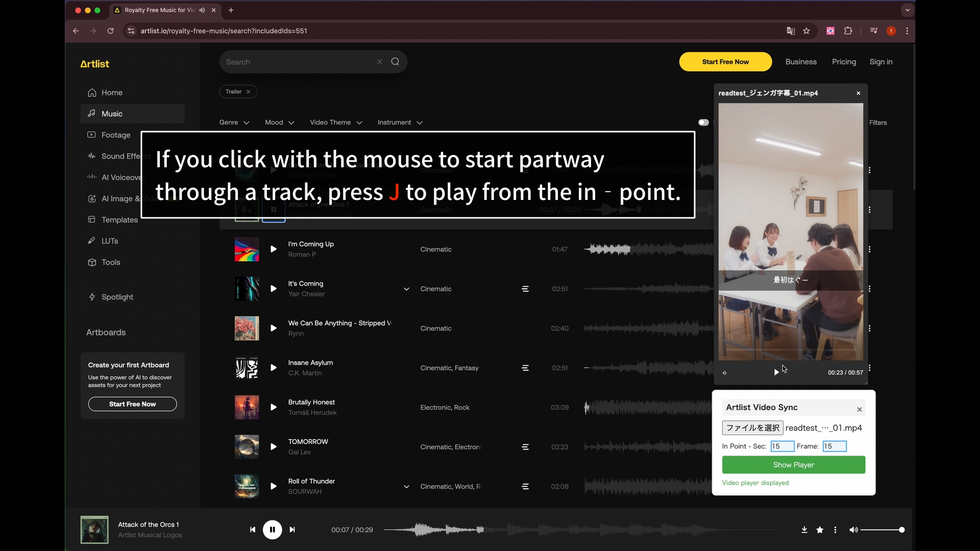Click Sign in
The width and height of the screenshot is (980, 551).
tap(881, 62)
